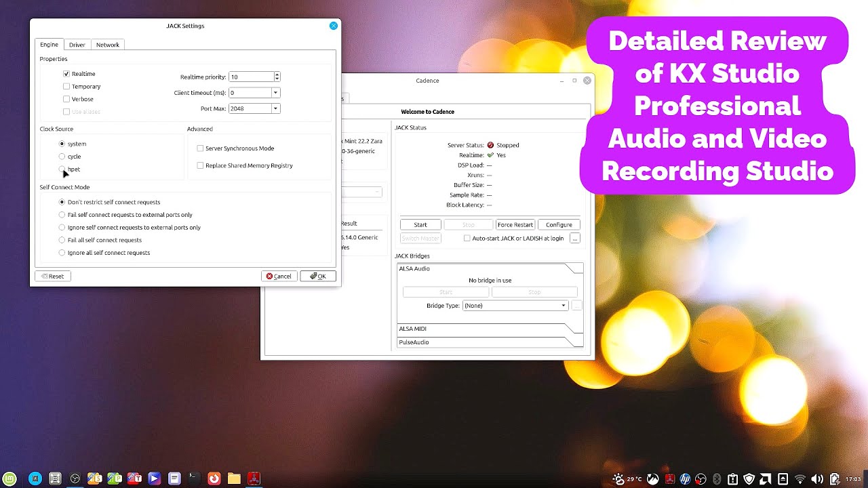Open the Port Max dropdown
The height and width of the screenshot is (488, 868).
pyautogui.click(x=275, y=108)
